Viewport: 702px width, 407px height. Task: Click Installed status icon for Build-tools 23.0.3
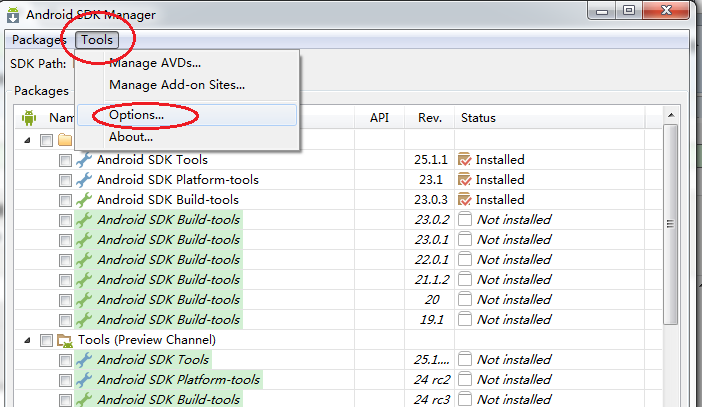(465, 199)
